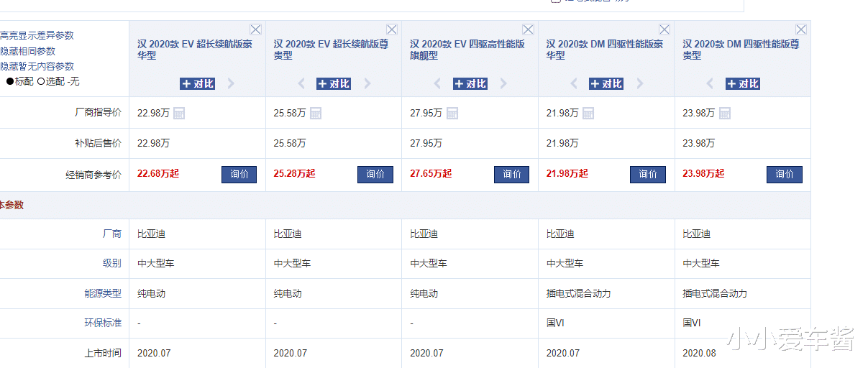Remove the 汉 EV 超长续航版尊贵型 column with its X icon
Screen dimensions: 868x368
click(x=392, y=29)
